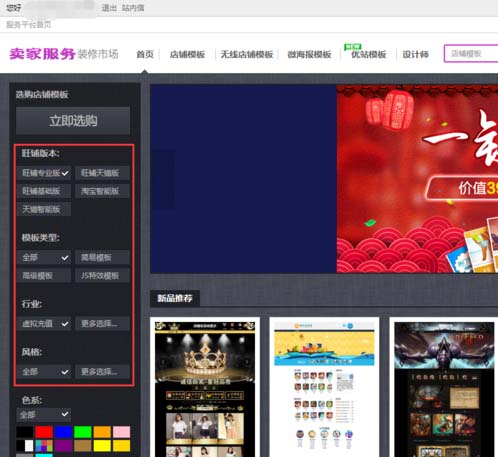Open 站内信 messages link
498x457 pixels.
coord(133,8)
